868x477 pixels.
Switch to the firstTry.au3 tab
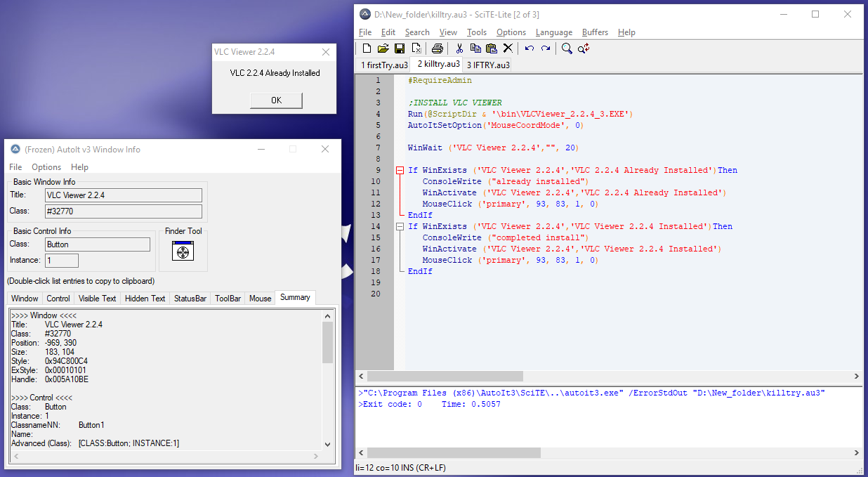point(384,65)
